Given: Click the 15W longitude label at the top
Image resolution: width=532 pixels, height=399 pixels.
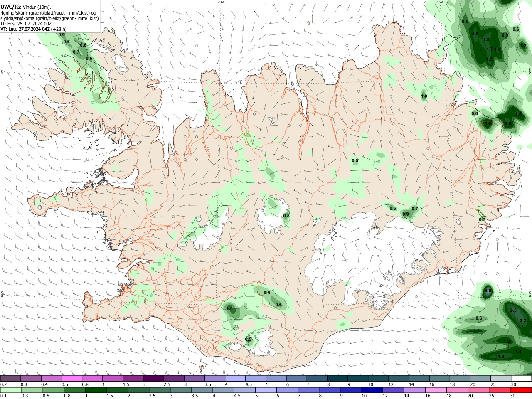Looking at the screenshot, I should (x=440, y=2).
